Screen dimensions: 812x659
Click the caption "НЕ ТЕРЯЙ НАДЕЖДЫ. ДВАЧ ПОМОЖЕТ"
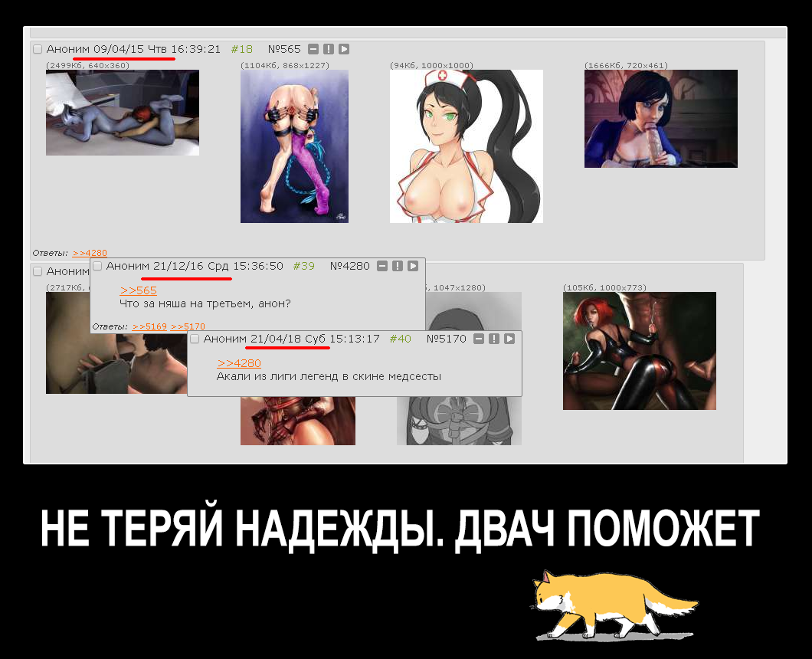[x=400, y=529]
